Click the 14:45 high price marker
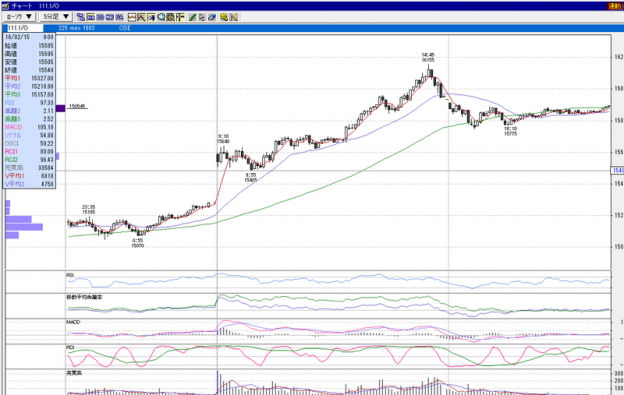This screenshot has height=395, width=624. tap(428, 57)
